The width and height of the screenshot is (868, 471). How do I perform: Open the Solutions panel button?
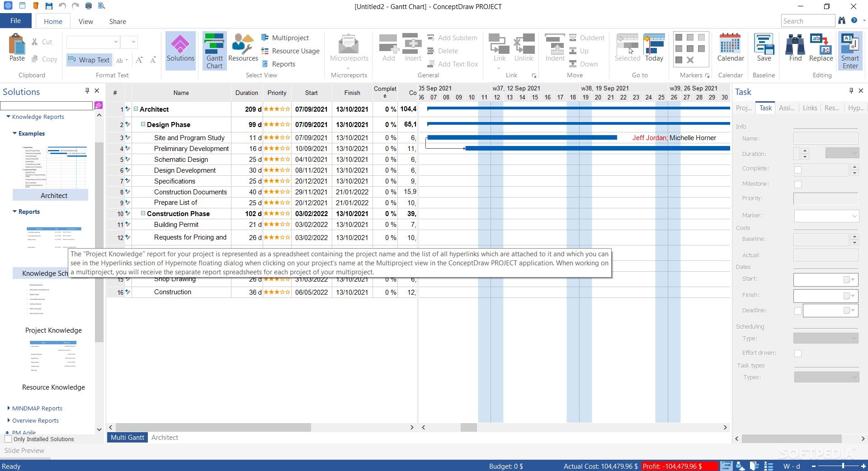180,50
